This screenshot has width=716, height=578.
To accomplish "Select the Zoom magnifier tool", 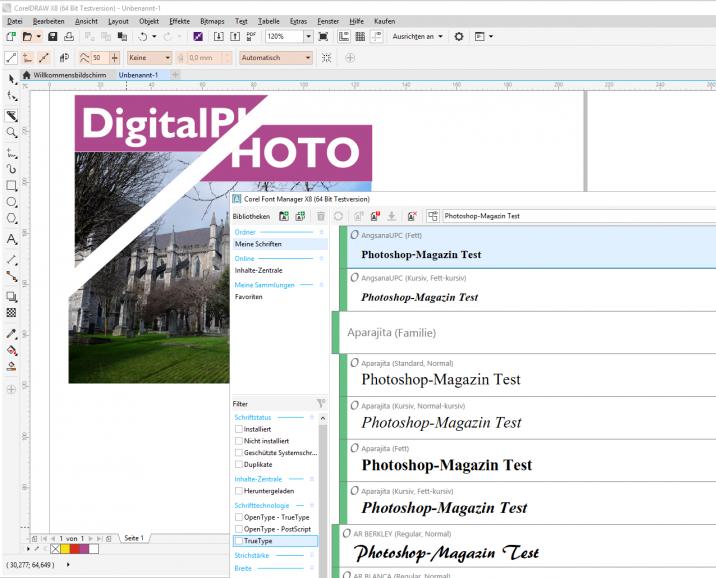I will coord(11,132).
